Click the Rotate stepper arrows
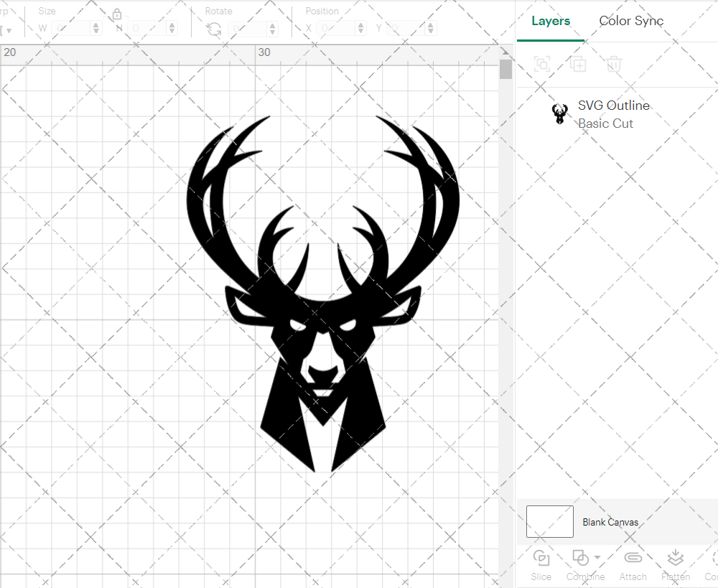The image size is (718, 588). (x=272, y=29)
